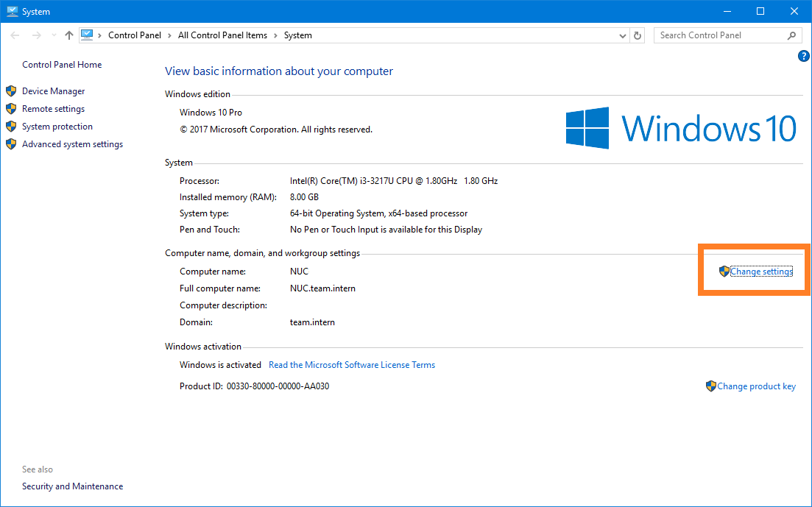Expand the chevron after Control Panel breadcrumb

[x=169, y=35]
